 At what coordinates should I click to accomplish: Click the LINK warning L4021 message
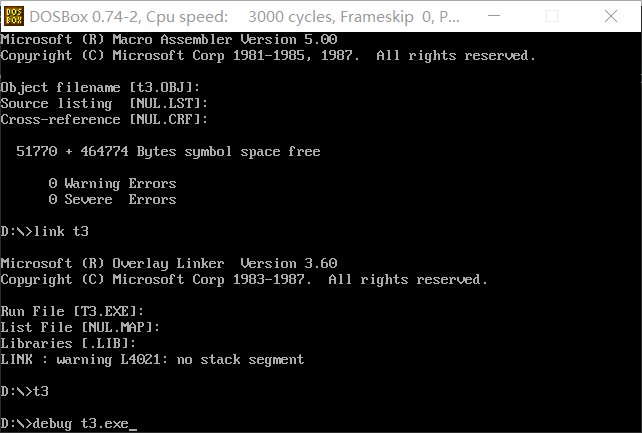[152, 359]
